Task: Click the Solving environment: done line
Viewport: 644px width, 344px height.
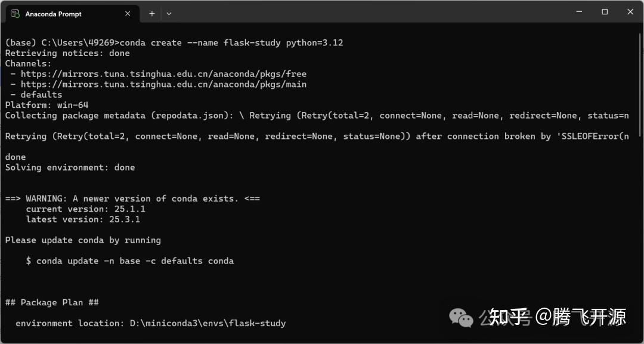Action: 70,168
